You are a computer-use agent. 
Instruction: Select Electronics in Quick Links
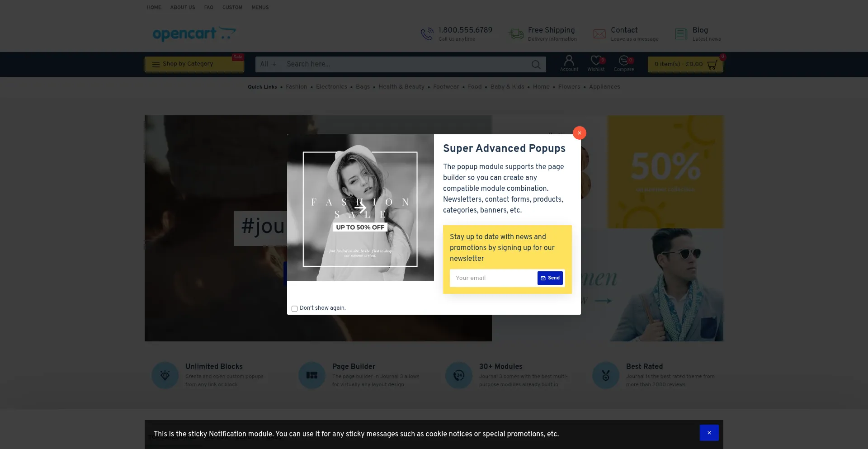click(x=331, y=87)
